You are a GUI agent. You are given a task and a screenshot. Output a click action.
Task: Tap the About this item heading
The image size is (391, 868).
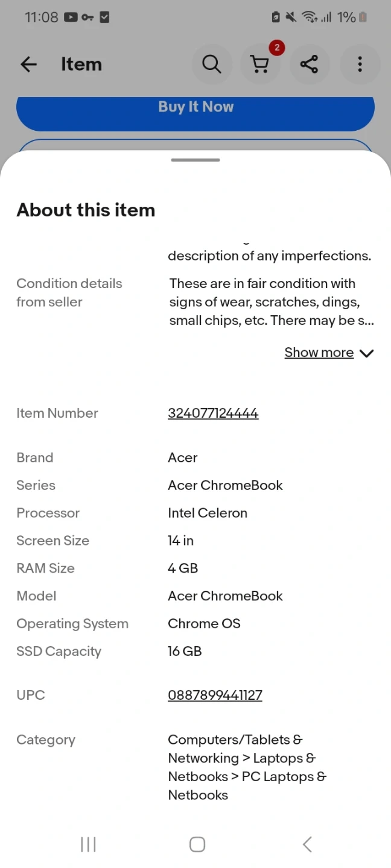coord(86,210)
